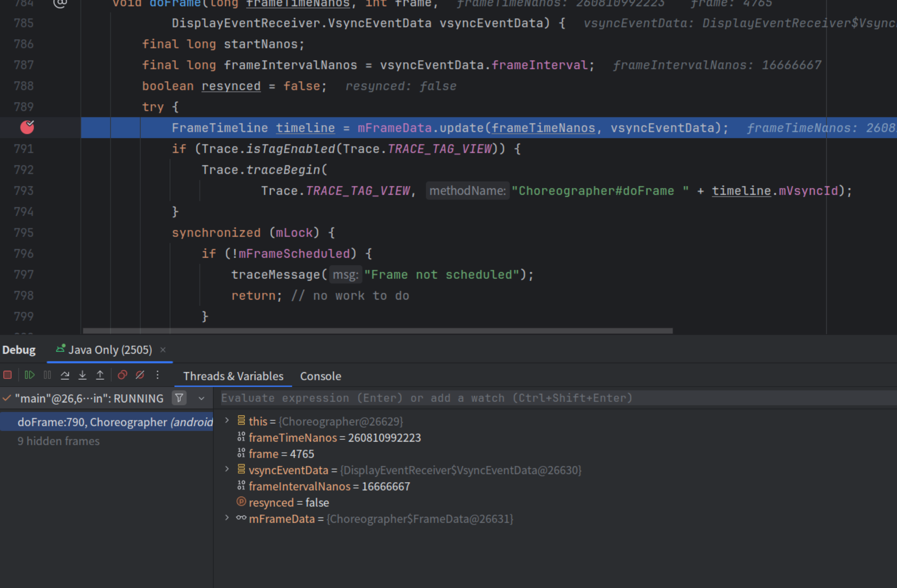This screenshot has height=588, width=897.
Task: Toggle the breakpoint on line 790
Action: tap(27, 128)
